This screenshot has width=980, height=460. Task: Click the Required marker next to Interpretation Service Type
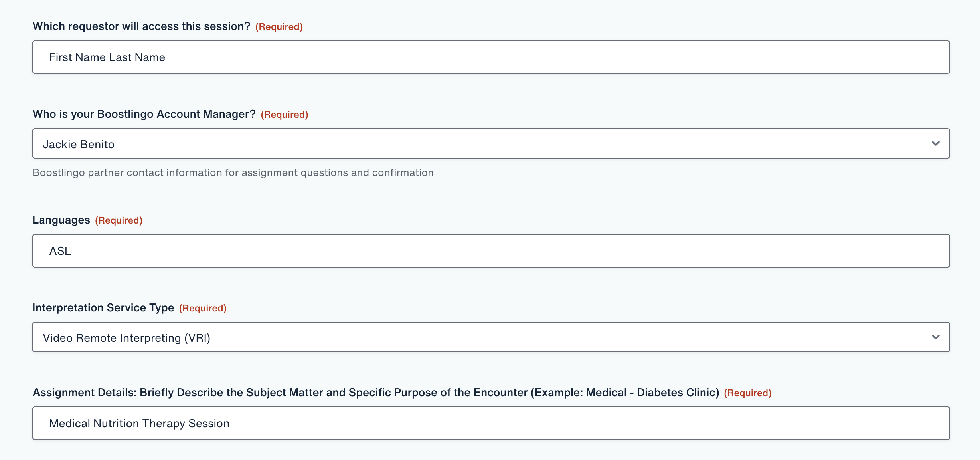tap(203, 308)
